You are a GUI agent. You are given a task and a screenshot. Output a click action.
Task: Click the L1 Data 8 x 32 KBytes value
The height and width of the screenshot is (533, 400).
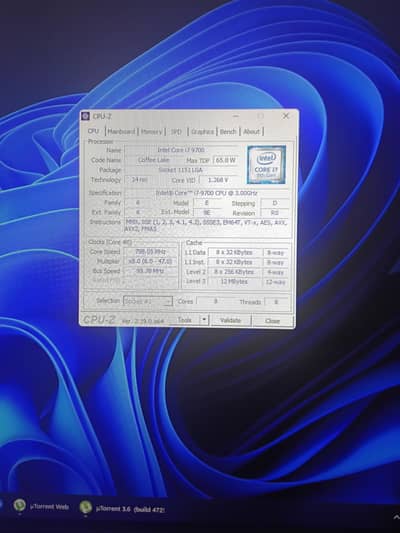click(234, 253)
